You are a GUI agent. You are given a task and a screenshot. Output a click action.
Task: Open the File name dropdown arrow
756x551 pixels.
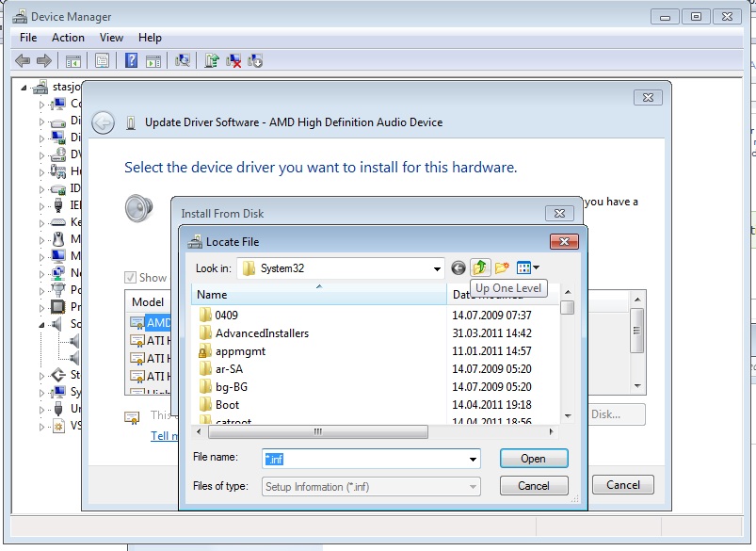tap(473, 460)
